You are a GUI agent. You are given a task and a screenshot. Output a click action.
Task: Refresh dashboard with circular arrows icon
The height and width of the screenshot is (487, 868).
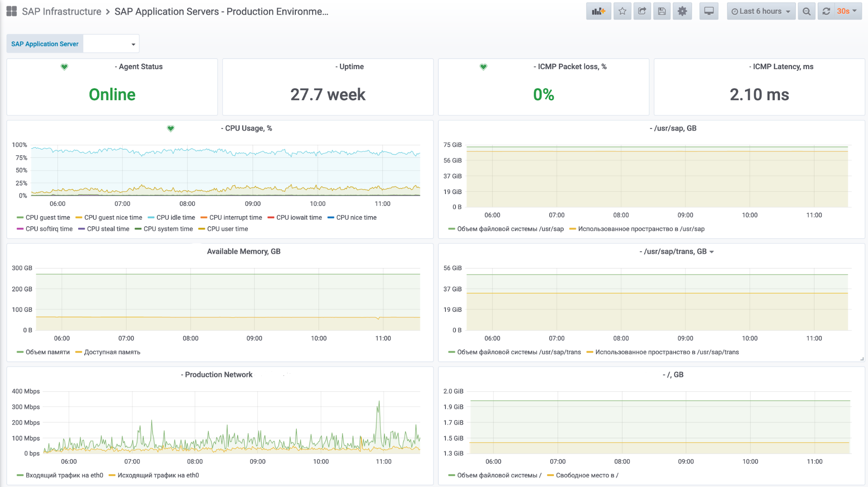(826, 11)
